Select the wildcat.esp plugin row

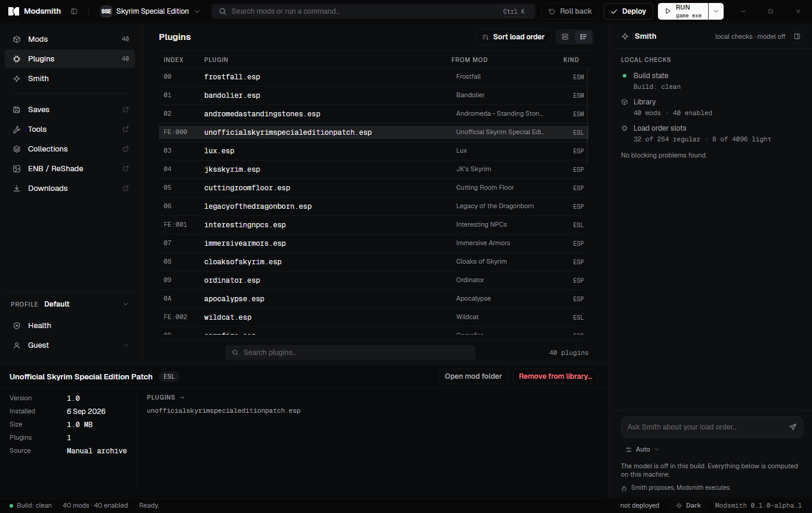[374, 317]
